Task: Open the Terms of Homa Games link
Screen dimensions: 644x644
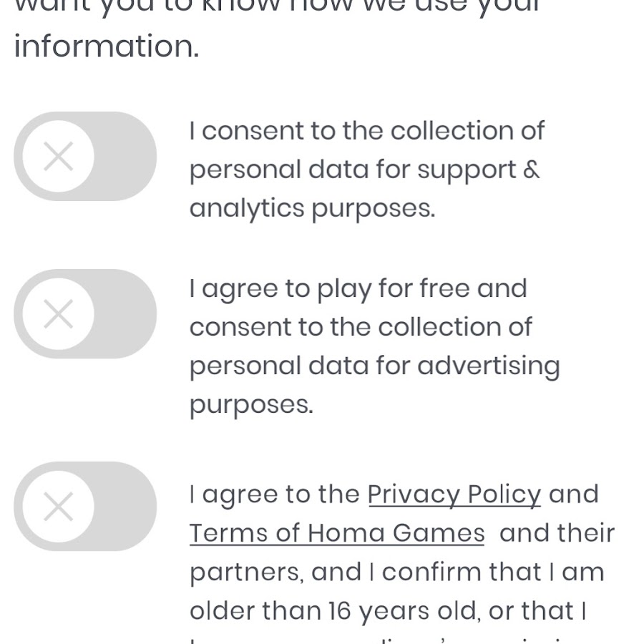Action: pos(337,533)
